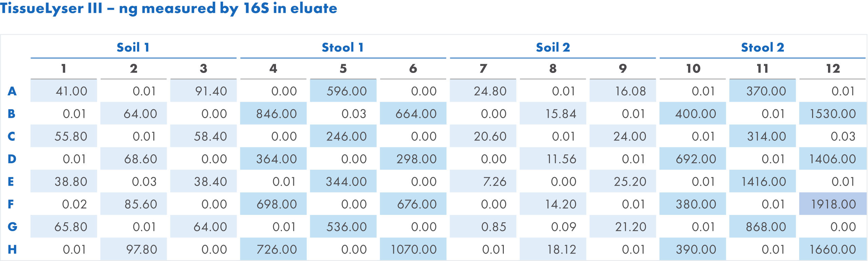Image resolution: width=868 pixels, height=261 pixels.
Task: Select column header 12
Action: [832, 69]
